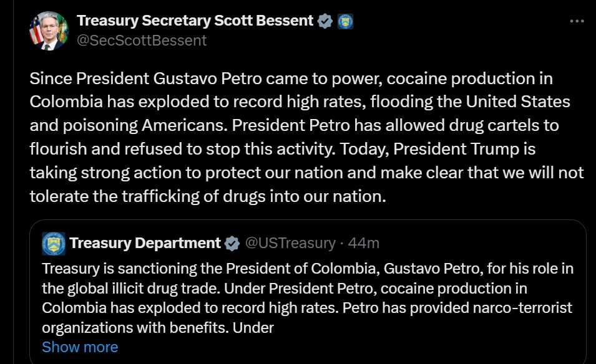Click Treasury seal affiliation badge beside Bessent's name
The image size is (596, 364).
345,21
